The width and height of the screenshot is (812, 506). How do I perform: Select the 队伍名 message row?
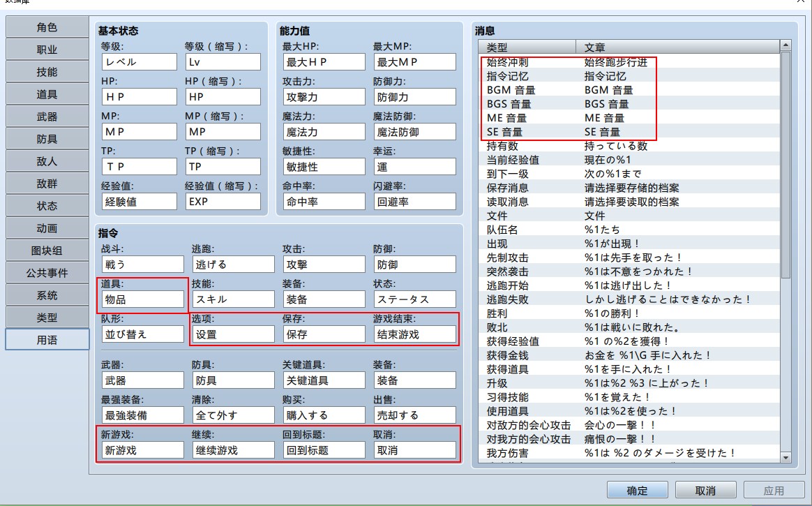coord(629,230)
